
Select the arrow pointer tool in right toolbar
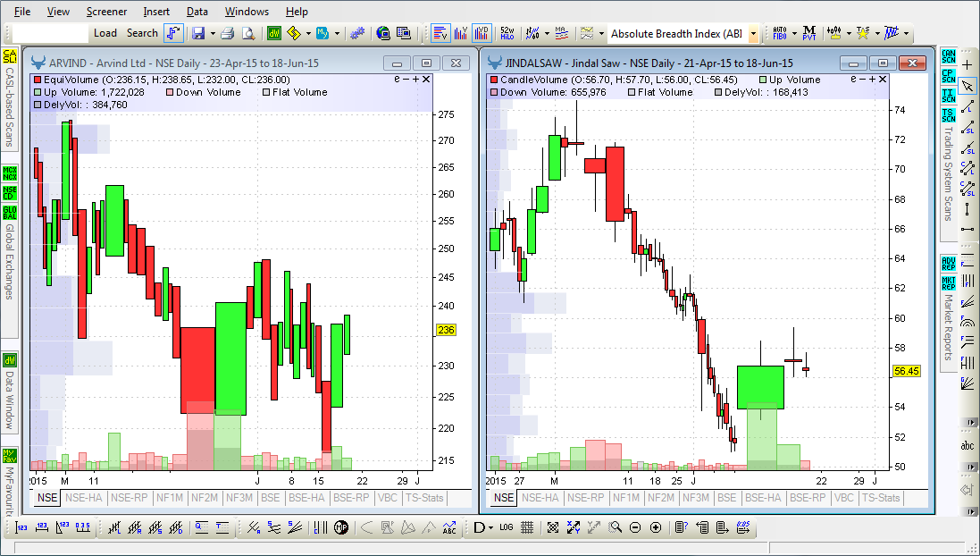tap(967, 86)
